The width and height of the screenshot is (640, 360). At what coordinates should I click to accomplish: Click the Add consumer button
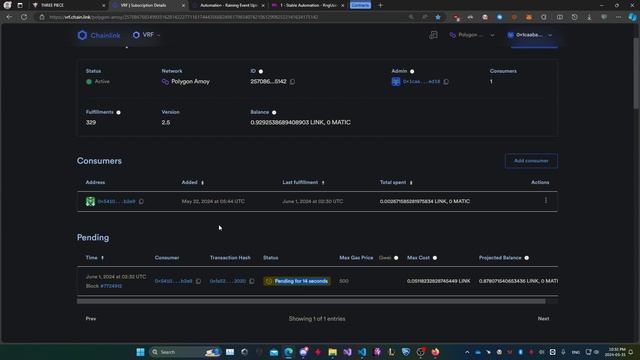tap(531, 161)
